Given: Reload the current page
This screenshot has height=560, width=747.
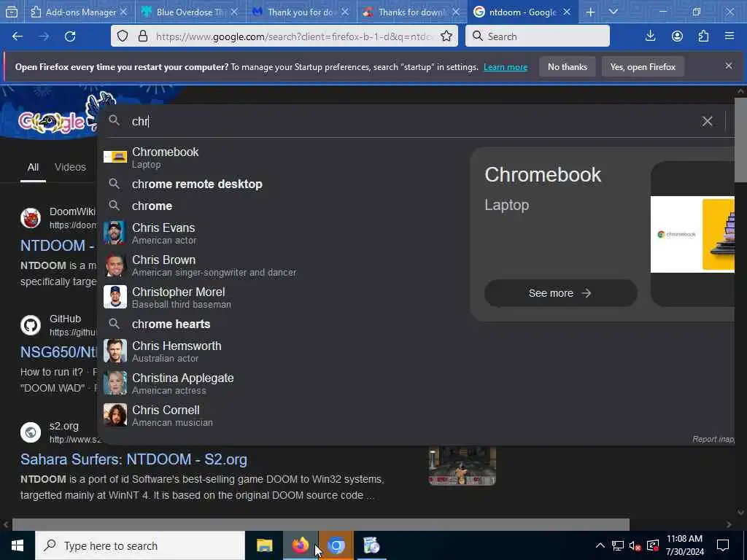Looking at the screenshot, I should pyautogui.click(x=70, y=36).
